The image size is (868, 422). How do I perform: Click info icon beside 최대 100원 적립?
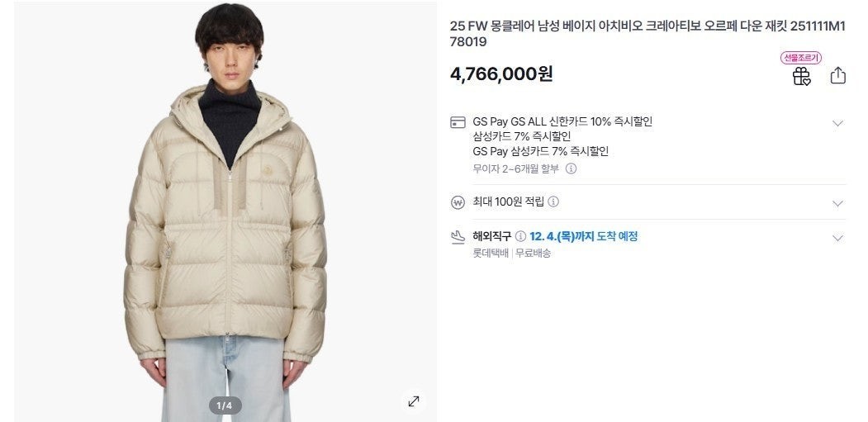tap(553, 202)
